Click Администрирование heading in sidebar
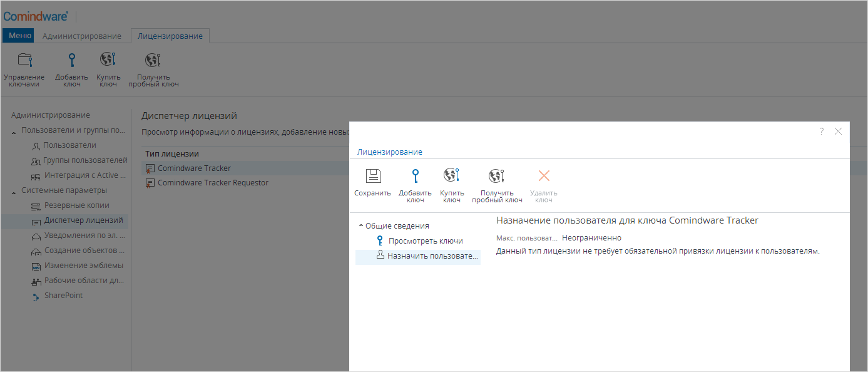 pos(51,115)
